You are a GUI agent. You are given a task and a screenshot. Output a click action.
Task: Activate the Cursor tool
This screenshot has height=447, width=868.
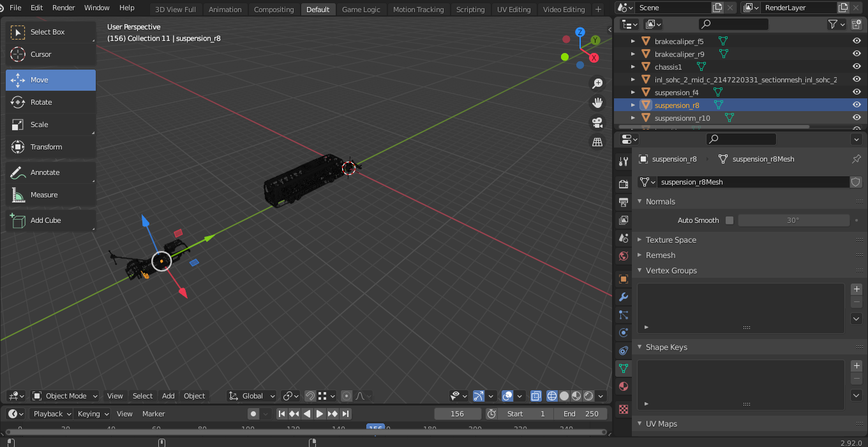click(x=51, y=54)
